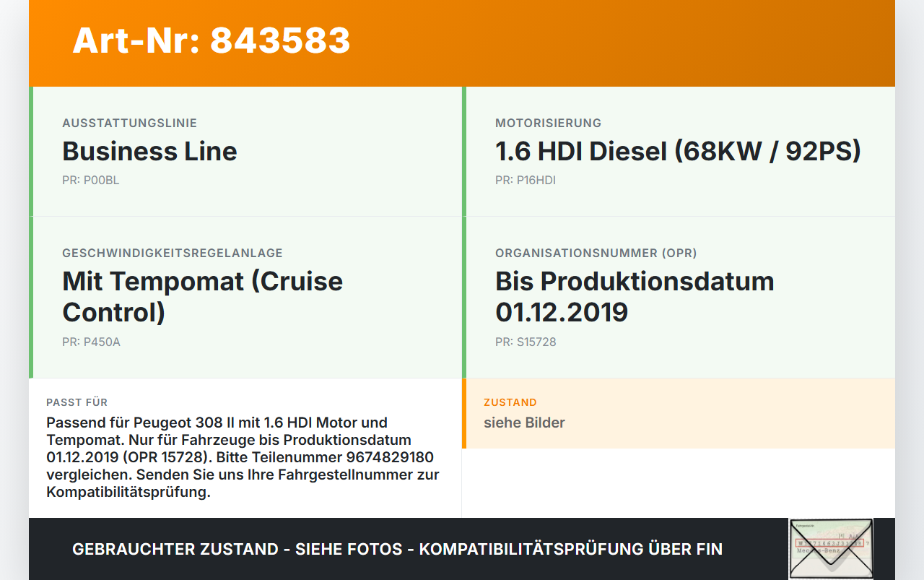
Task: Click the PR: S15728 code
Action: [526, 342]
